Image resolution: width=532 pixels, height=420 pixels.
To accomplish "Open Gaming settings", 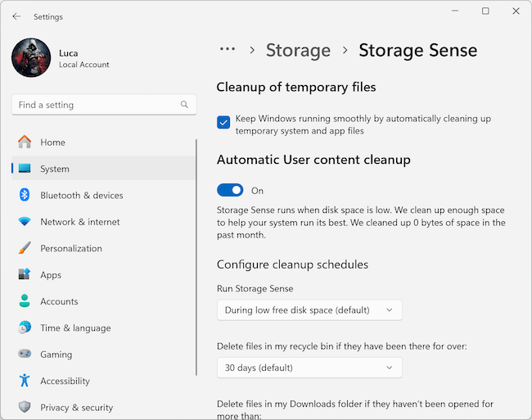I will pyautogui.click(x=103, y=354).
